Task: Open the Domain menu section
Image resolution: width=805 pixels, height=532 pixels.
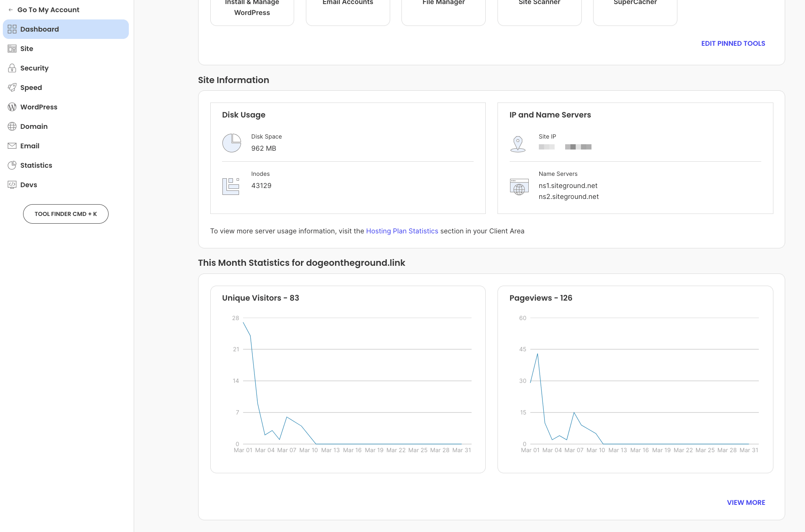Action: [x=66, y=126]
